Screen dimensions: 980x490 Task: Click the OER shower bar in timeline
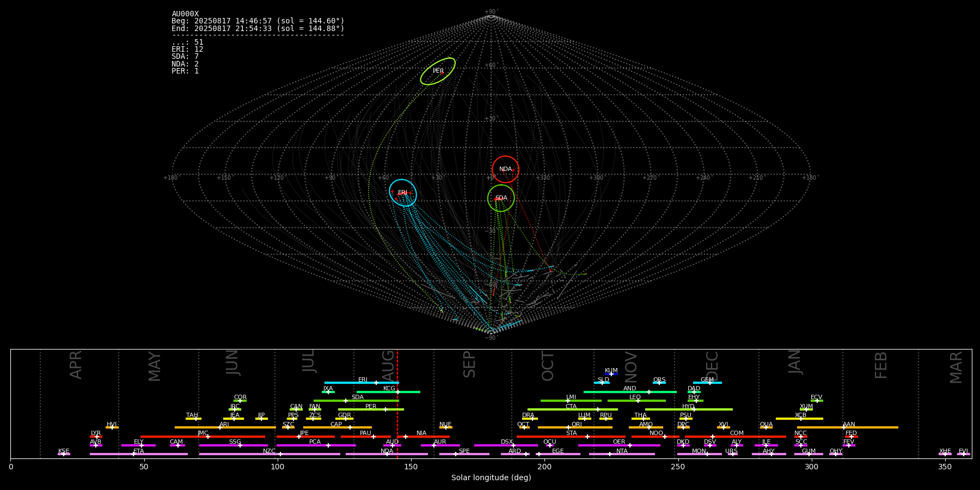coord(619,445)
